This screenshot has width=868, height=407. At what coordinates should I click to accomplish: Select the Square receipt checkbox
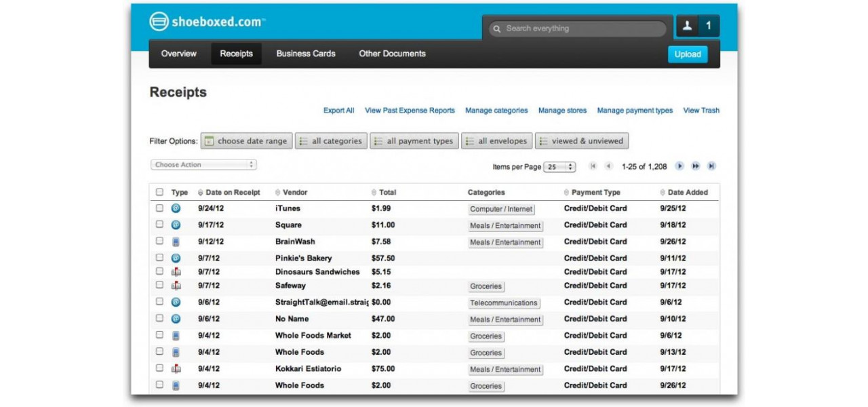pyautogui.click(x=159, y=224)
